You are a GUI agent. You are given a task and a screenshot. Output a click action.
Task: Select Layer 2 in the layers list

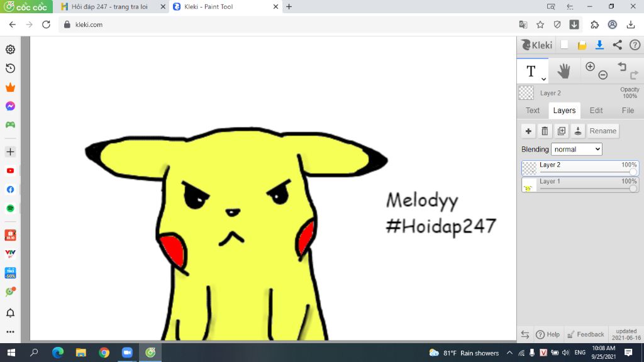pos(580,168)
